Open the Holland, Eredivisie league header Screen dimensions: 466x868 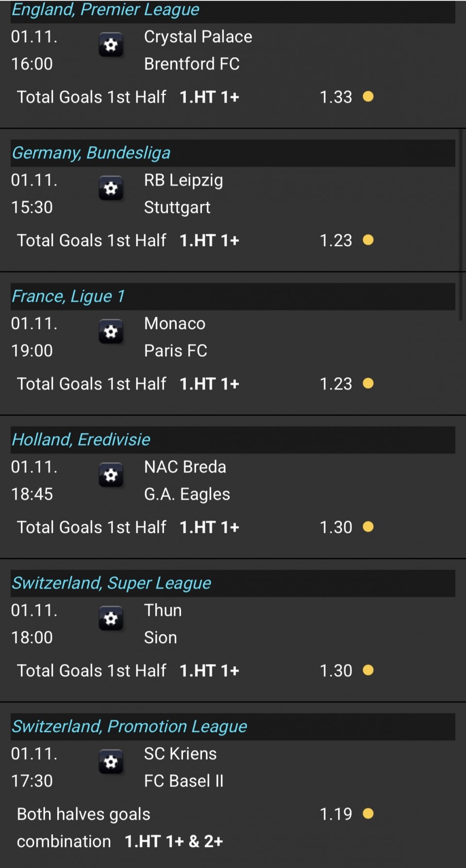point(81,440)
